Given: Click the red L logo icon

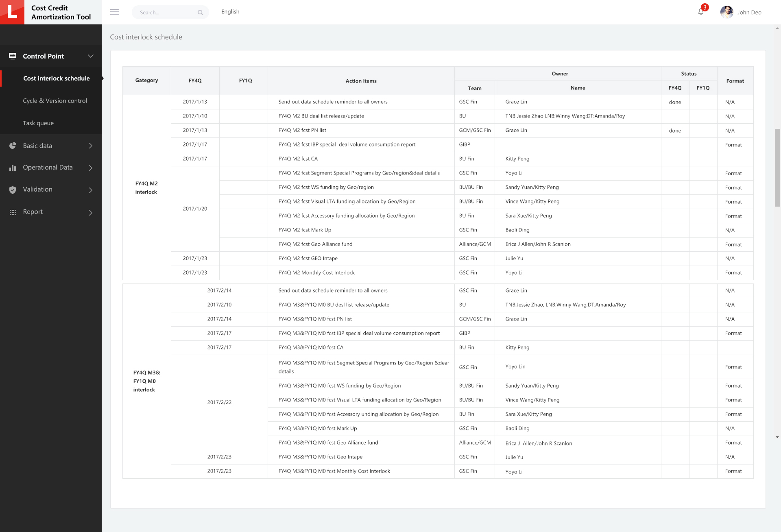Looking at the screenshot, I should tap(12, 12).
